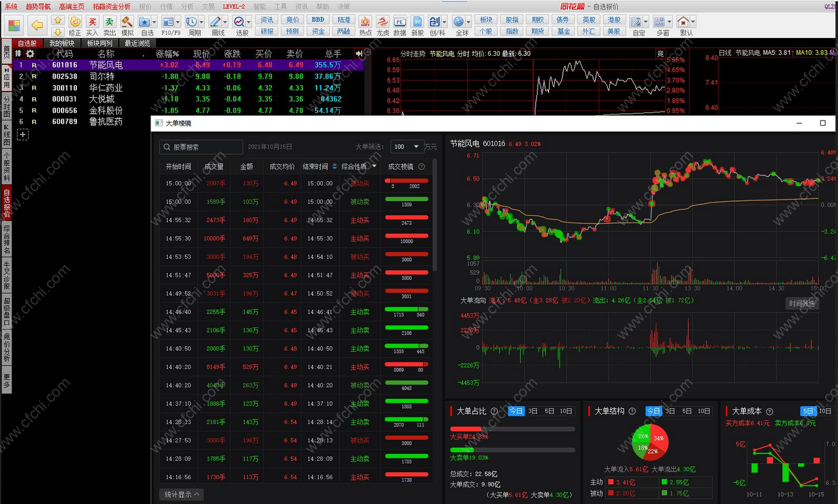Select 3日 in 大单占比 panel
This screenshot has width=838, height=504.
[533, 411]
